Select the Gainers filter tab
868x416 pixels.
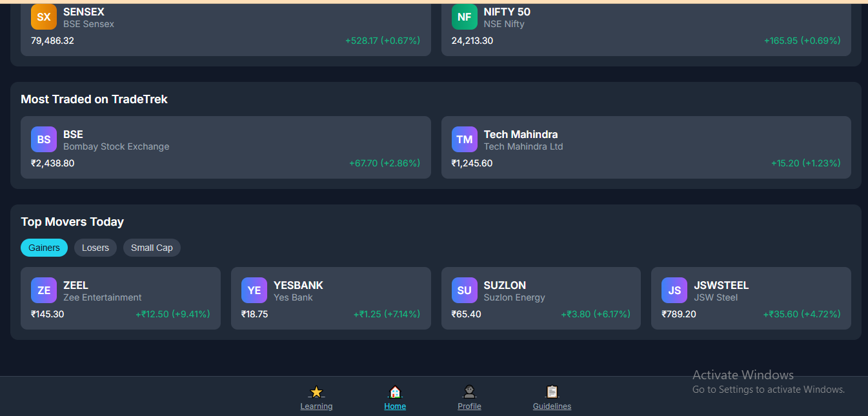pyautogui.click(x=44, y=248)
